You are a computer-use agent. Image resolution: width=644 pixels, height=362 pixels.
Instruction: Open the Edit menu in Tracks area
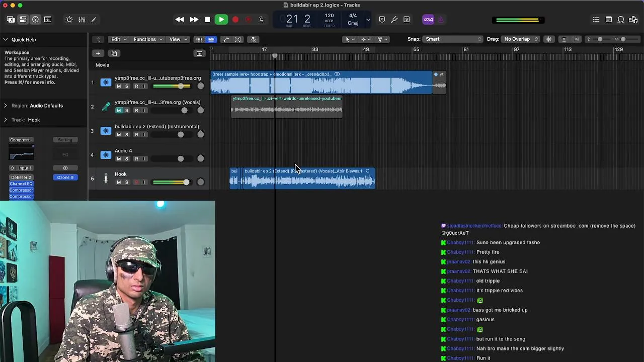point(119,39)
